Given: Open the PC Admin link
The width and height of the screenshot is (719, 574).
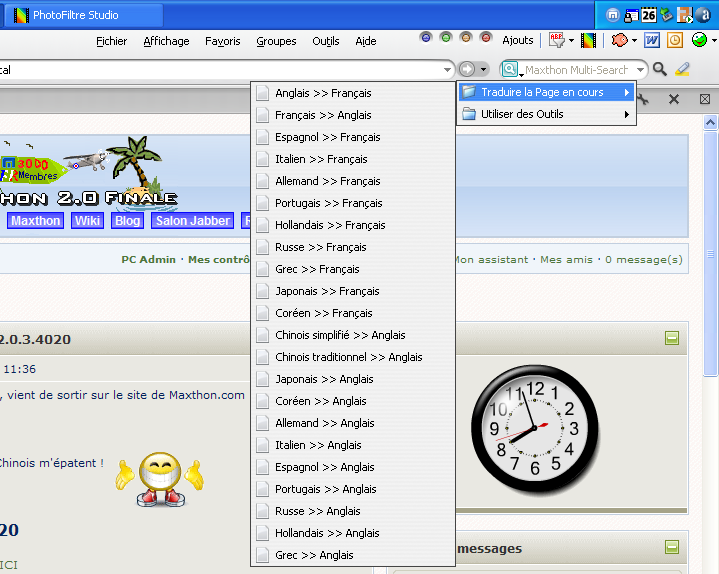Looking at the screenshot, I should tap(149, 259).
